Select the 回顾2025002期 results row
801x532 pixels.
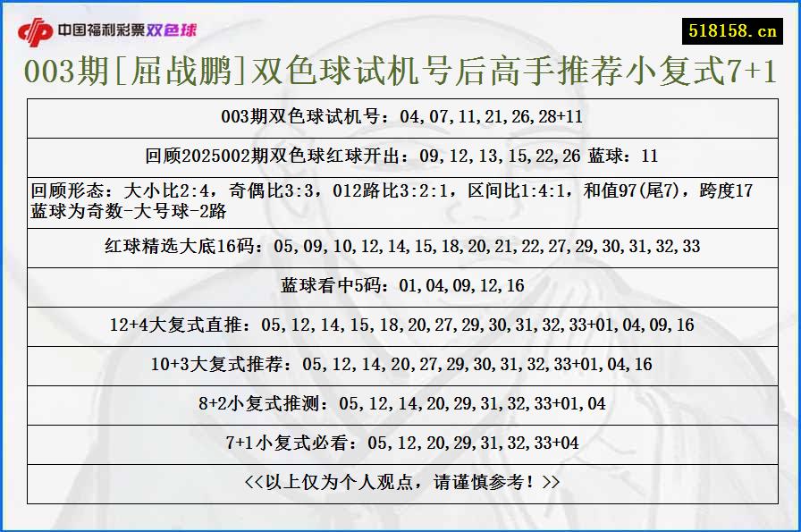400,153
